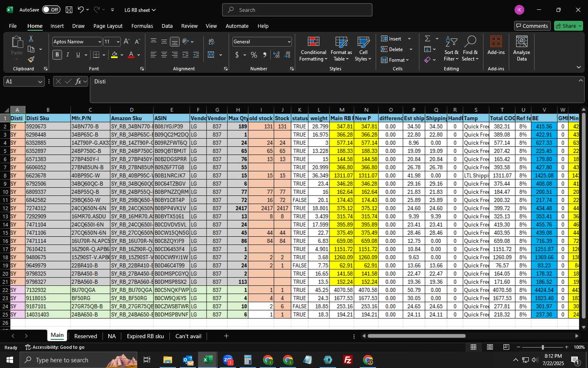This screenshot has height=368, width=588.
Task: Click Decrease Font Size icon
Action: (137, 42)
